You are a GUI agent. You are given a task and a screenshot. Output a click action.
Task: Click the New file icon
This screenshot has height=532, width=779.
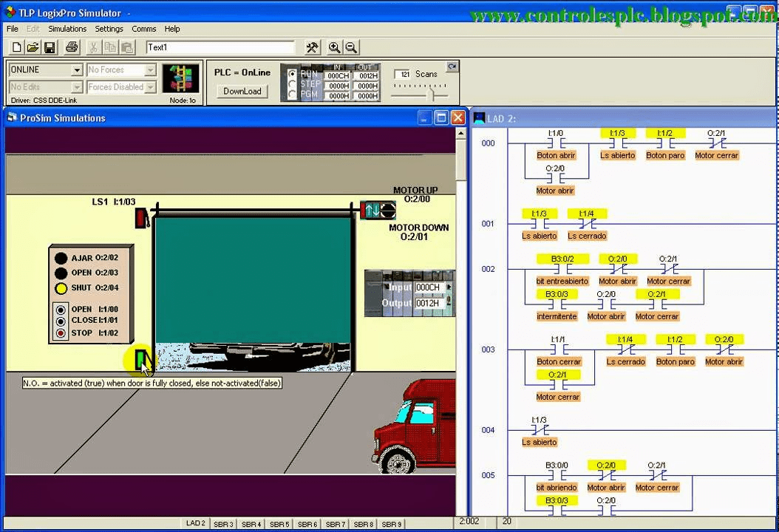(x=16, y=47)
